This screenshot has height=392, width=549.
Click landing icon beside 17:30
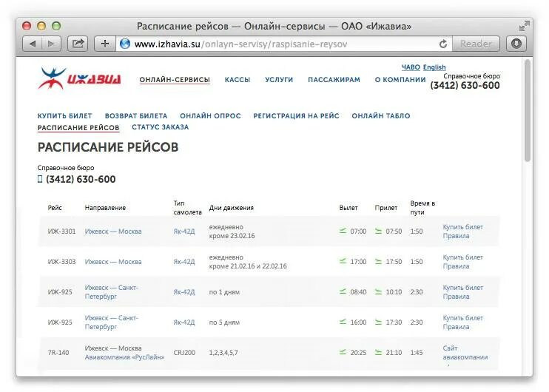click(x=379, y=322)
